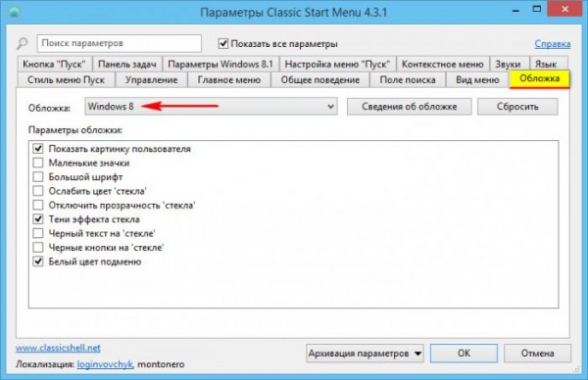Uncheck 'Показать картинку пользователя'
Screen dimensions: 588x380
[38, 149]
